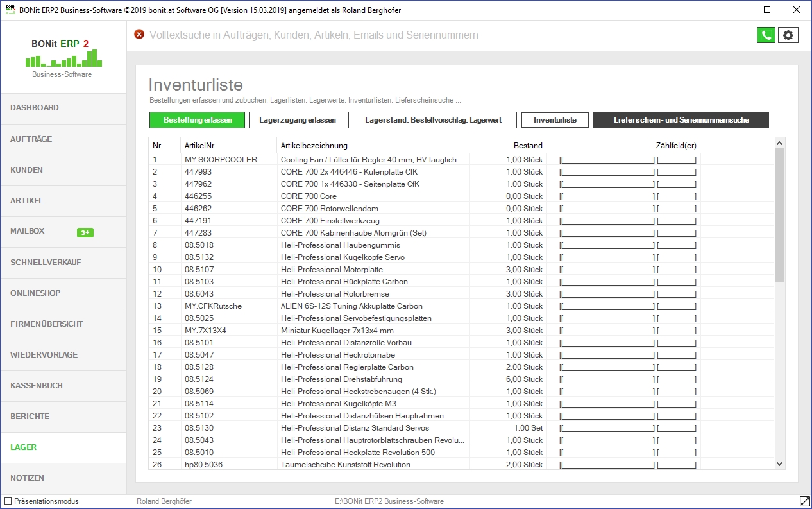Screen dimensions: 812x509
Task: Click Heli-Professional Kugelköpfe Servo
Action: pos(343,257)
